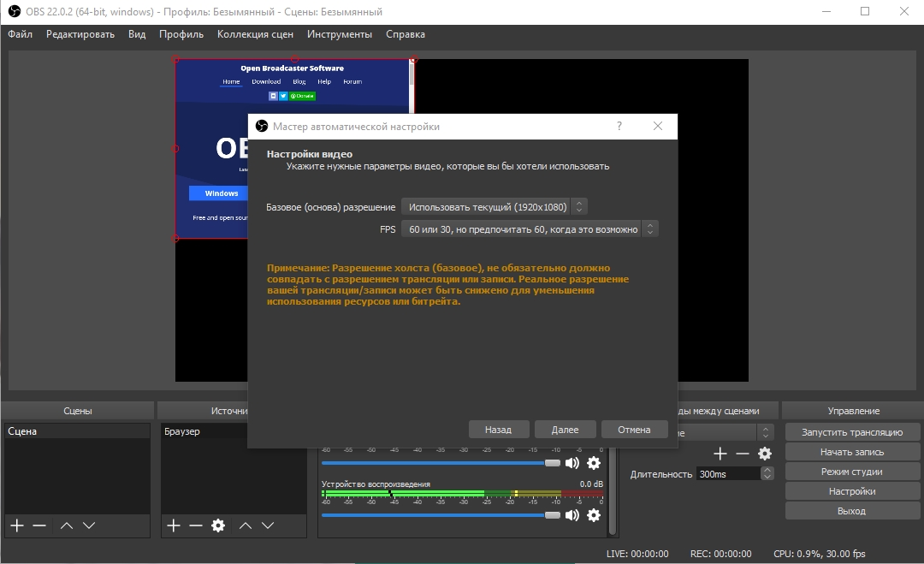
Task: Move scene up arrow in Scenes panel
Action: [67, 525]
